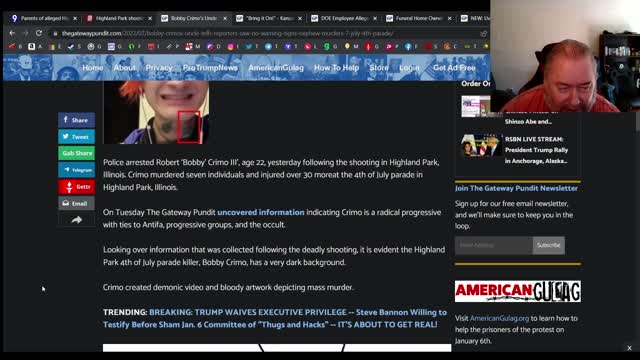Follow the 'uncovered information' link
This screenshot has width=640, height=360.
[x=261, y=212]
